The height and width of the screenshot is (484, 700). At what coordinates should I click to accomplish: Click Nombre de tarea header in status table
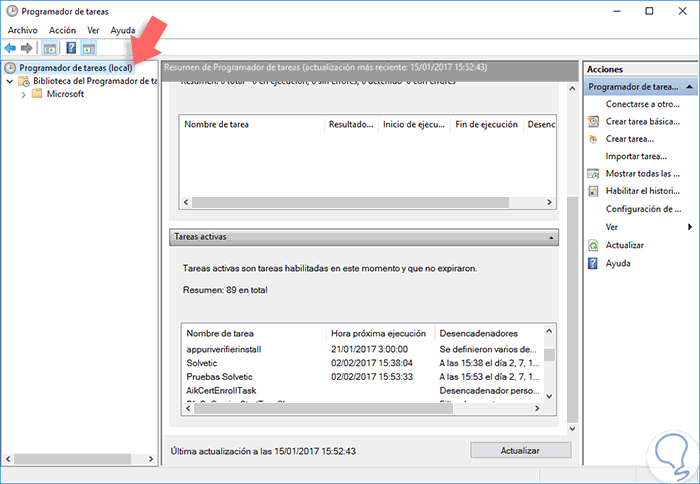click(x=251, y=125)
